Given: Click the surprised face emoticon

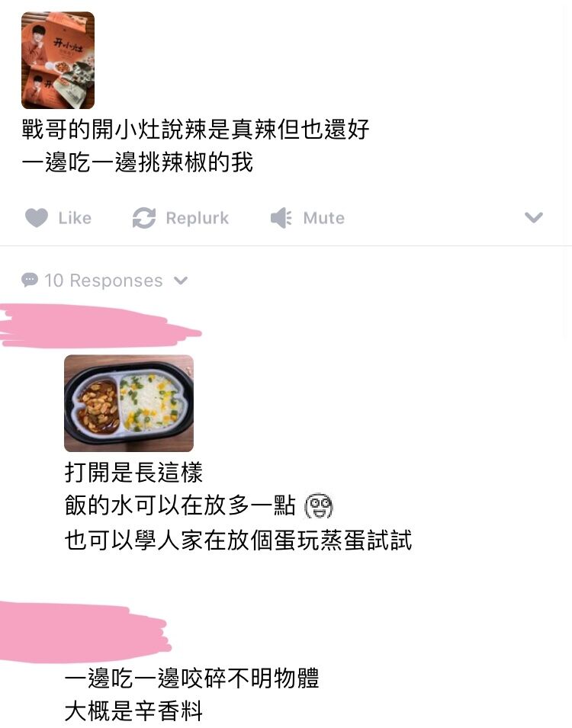Looking at the screenshot, I should (318, 505).
